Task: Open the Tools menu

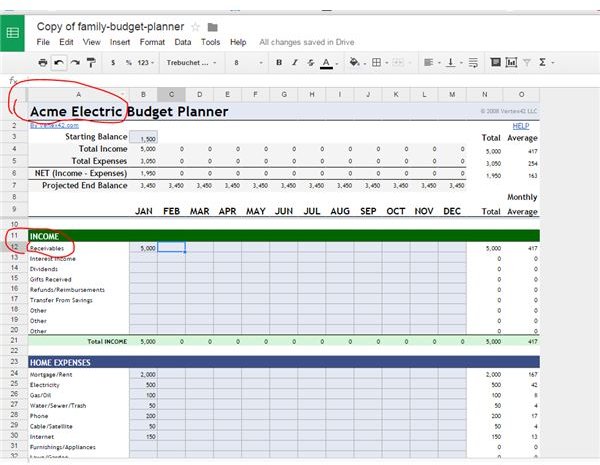Action: coord(210,42)
